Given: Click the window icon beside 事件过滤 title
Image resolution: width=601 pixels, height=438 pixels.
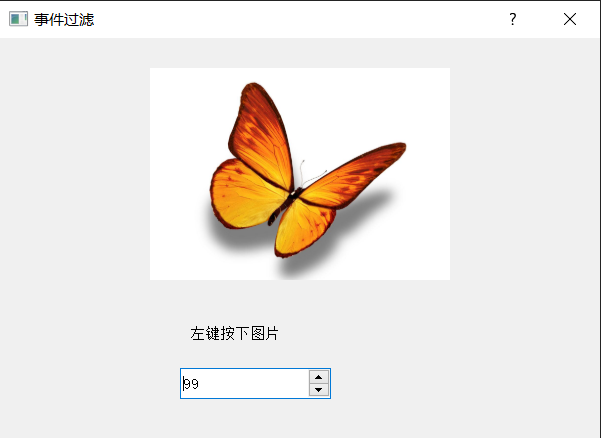Looking at the screenshot, I should (x=18, y=19).
